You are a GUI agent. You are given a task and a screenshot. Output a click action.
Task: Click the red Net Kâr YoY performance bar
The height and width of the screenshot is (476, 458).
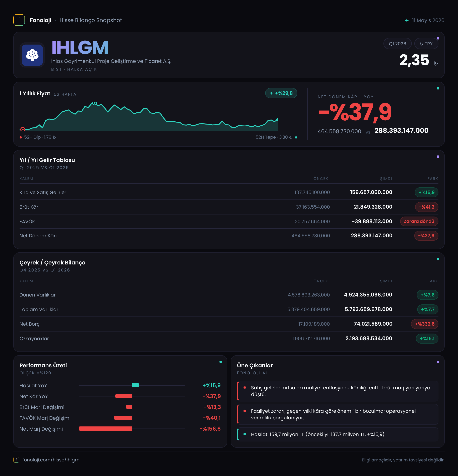pyautogui.click(x=124, y=396)
